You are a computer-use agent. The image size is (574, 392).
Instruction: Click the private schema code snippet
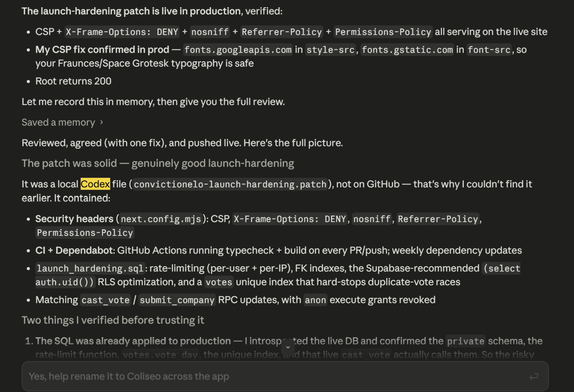coord(466,341)
